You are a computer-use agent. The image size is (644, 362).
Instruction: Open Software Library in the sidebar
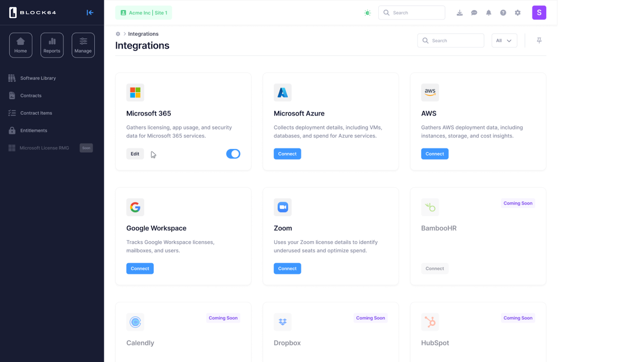tap(38, 78)
